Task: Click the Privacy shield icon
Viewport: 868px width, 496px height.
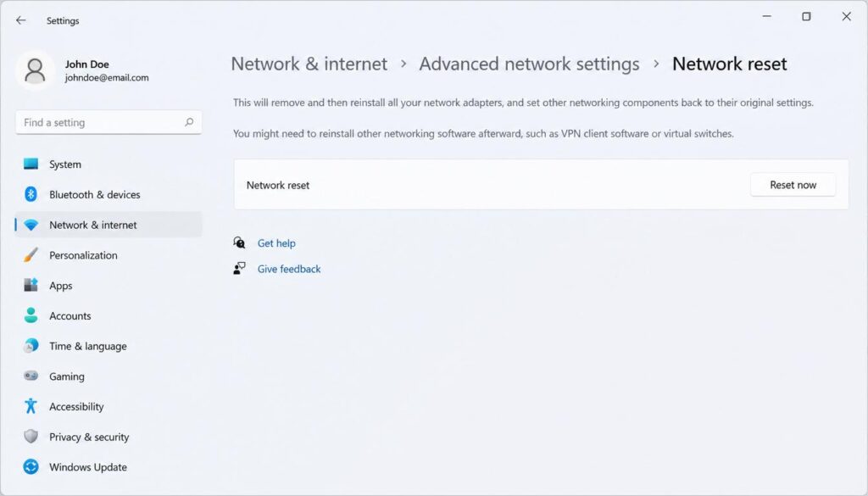Action: click(x=31, y=437)
